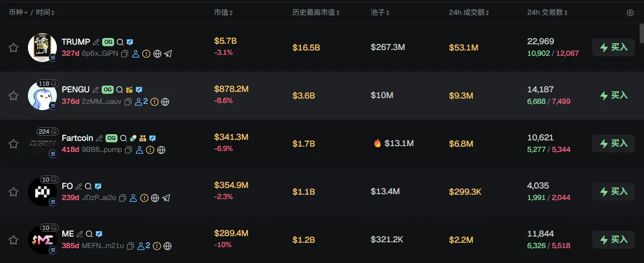Viewport: 644px width, 263px height.
Task: Toggle the favorite star for Fartcoin
Action: pyautogui.click(x=13, y=144)
